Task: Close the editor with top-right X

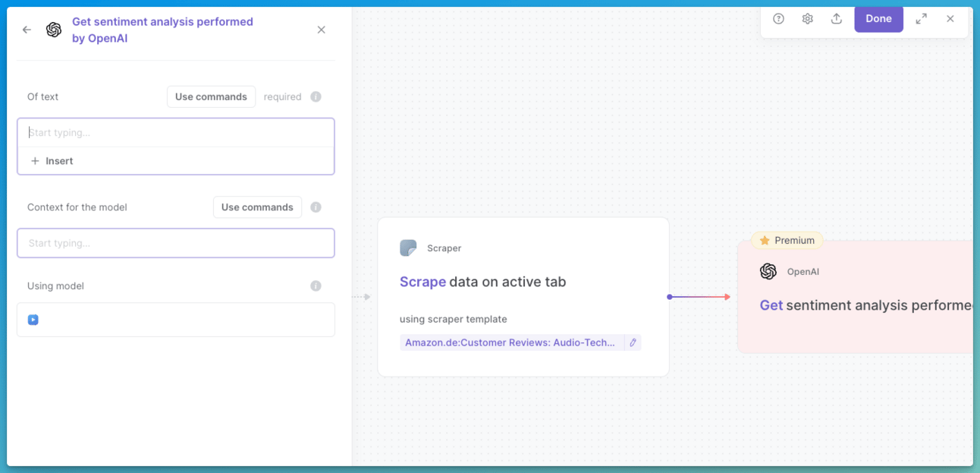Action: (950, 19)
